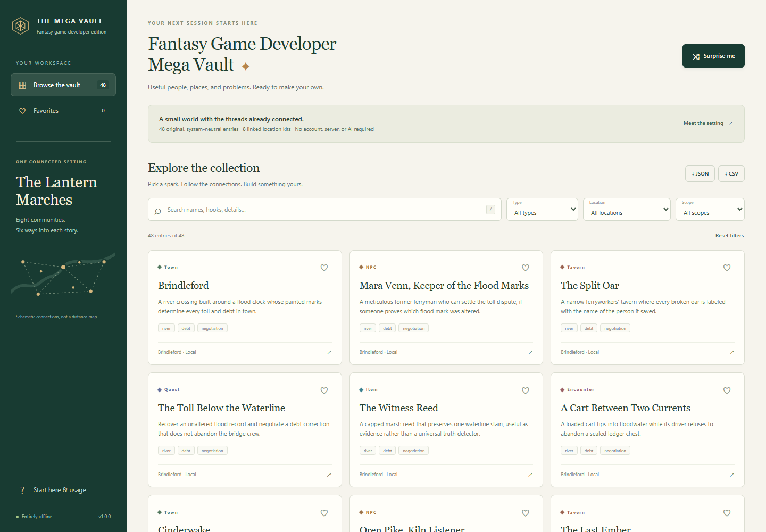
Task: Open the Brindleford card title
Action: 184,286
